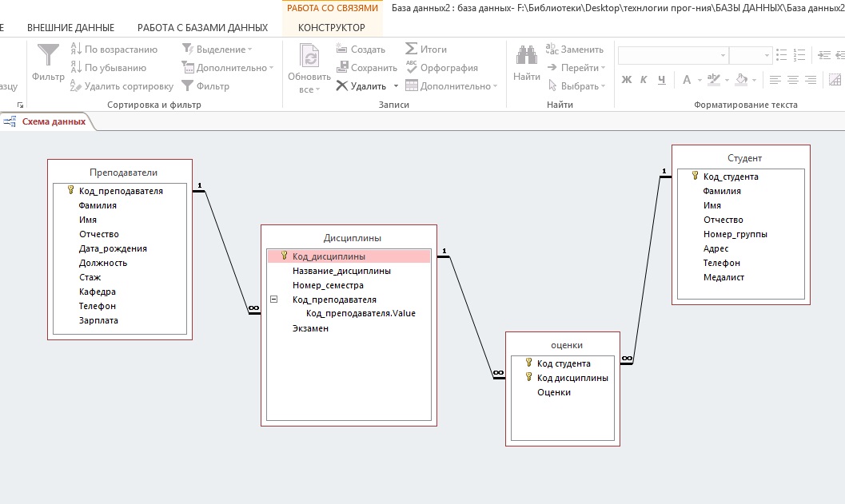Collapse the Код_преподавателя field in Дисциплины

coord(274,300)
